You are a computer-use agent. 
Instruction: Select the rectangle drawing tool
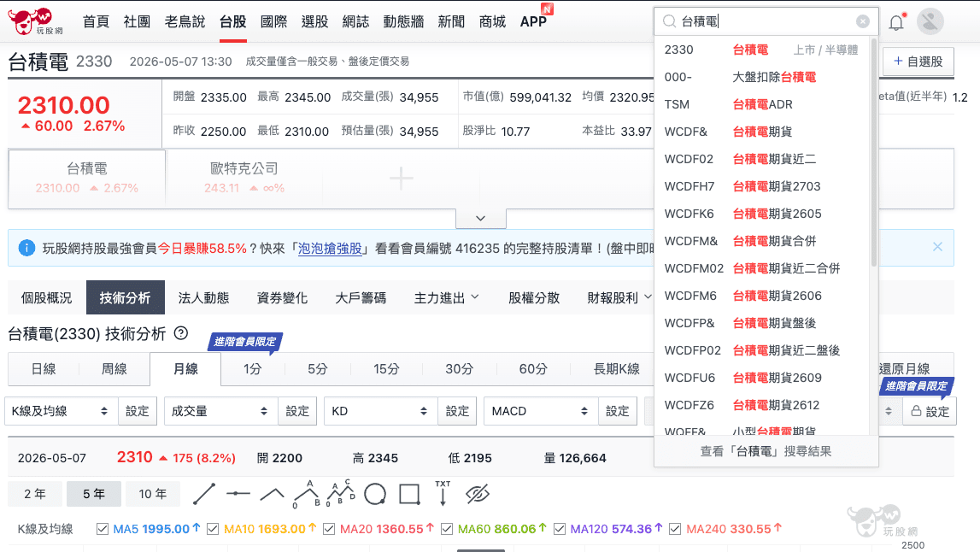point(409,494)
